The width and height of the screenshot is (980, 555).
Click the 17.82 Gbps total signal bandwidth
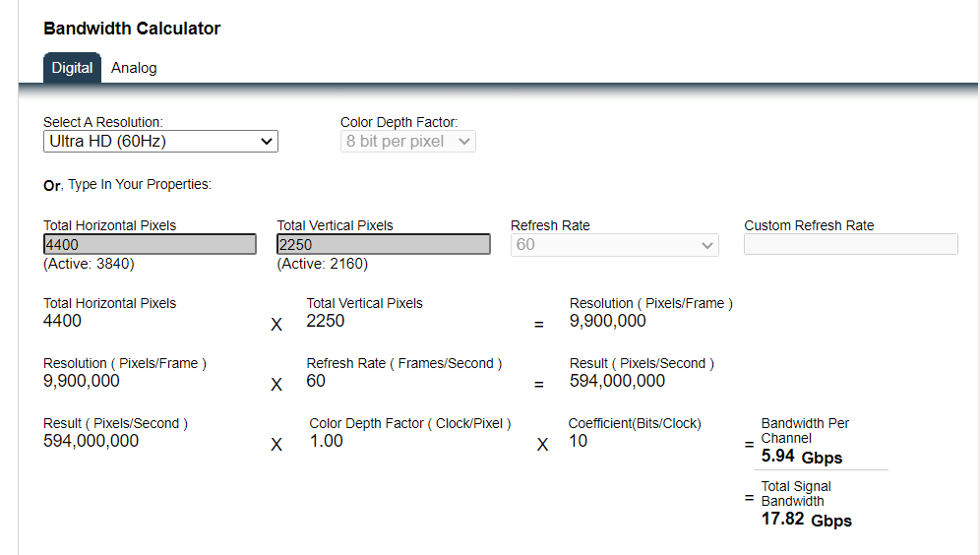806,519
